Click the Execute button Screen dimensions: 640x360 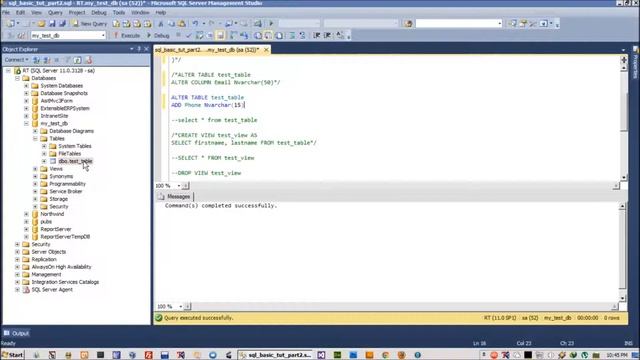tap(127, 36)
